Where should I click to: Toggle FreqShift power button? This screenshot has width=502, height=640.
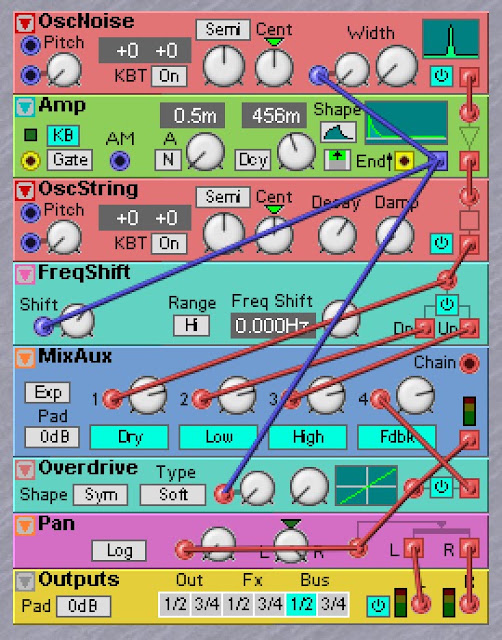point(447,304)
